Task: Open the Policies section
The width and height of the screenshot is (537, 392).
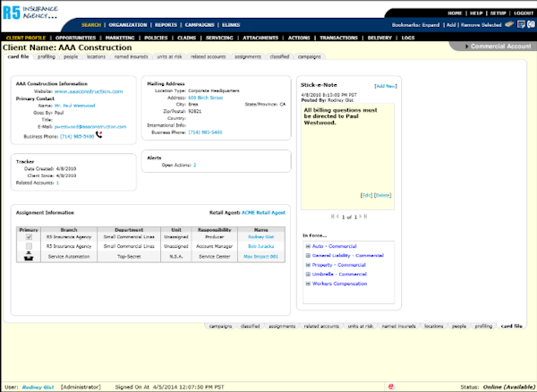Action: [x=156, y=38]
